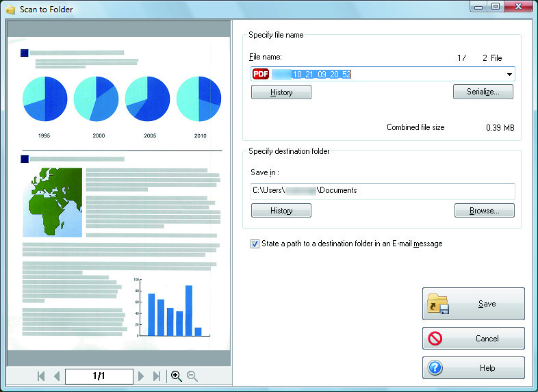Click the red PDF file type icon
The height and width of the screenshot is (392, 538).
click(x=261, y=74)
